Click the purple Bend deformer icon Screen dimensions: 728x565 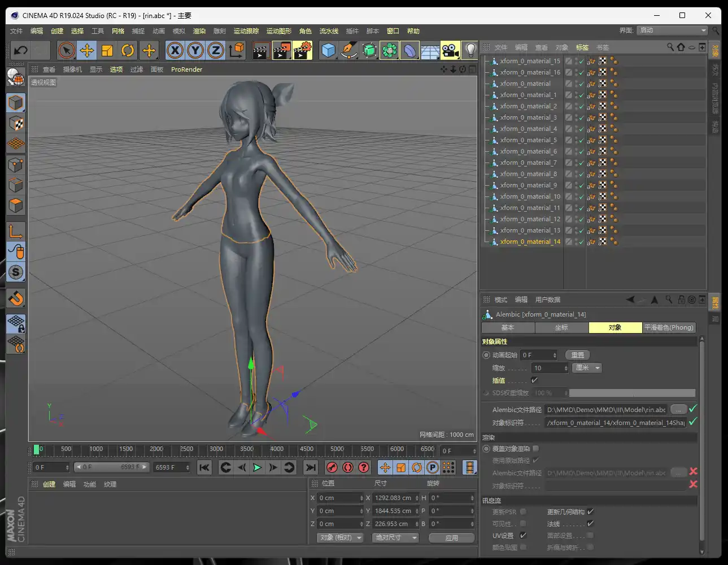click(x=409, y=50)
